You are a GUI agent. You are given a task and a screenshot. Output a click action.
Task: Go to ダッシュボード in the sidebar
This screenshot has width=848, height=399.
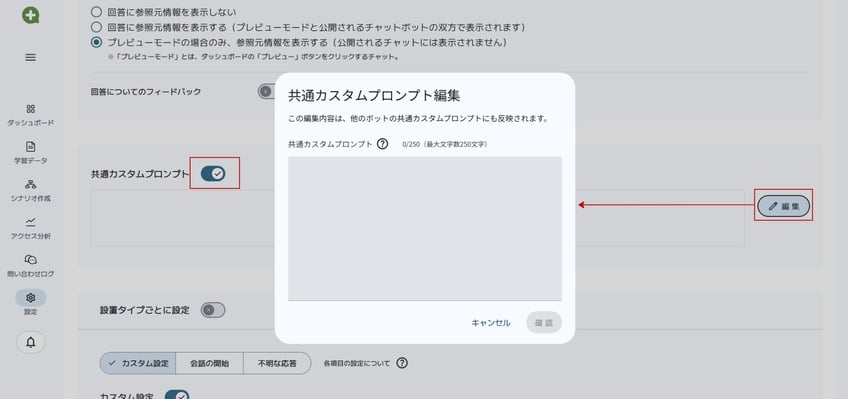[31, 115]
